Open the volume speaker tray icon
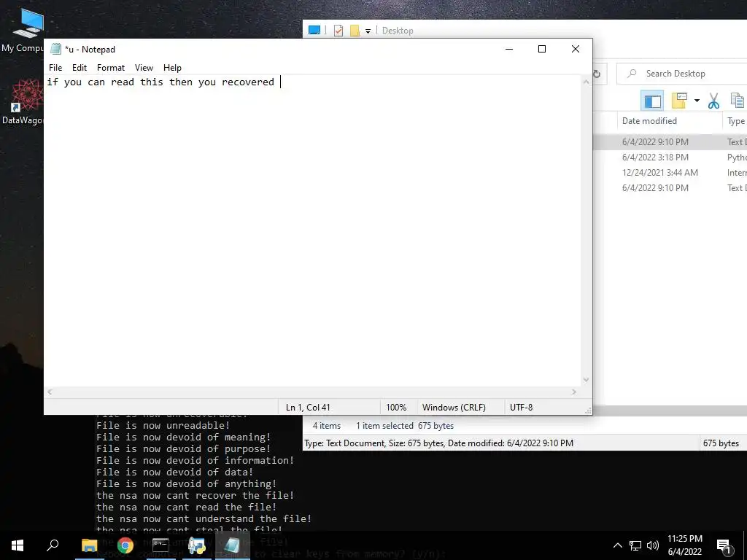This screenshot has width=747, height=560. [x=653, y=545]
